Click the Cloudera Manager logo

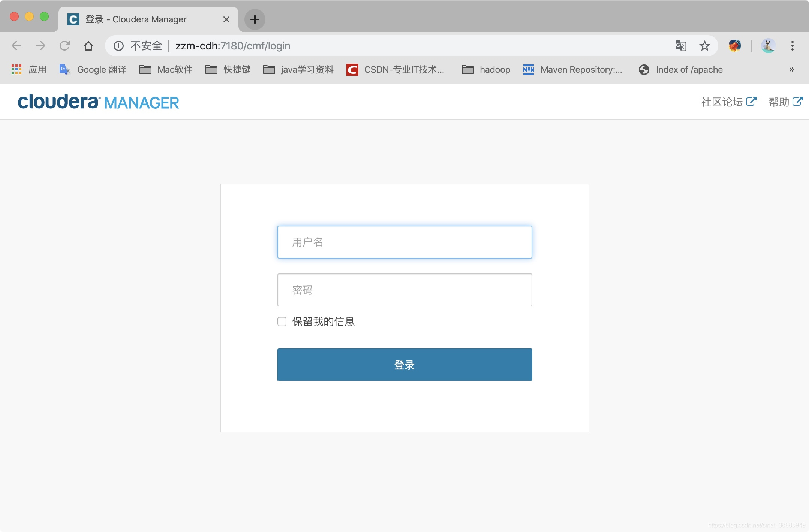pos(99,102)
